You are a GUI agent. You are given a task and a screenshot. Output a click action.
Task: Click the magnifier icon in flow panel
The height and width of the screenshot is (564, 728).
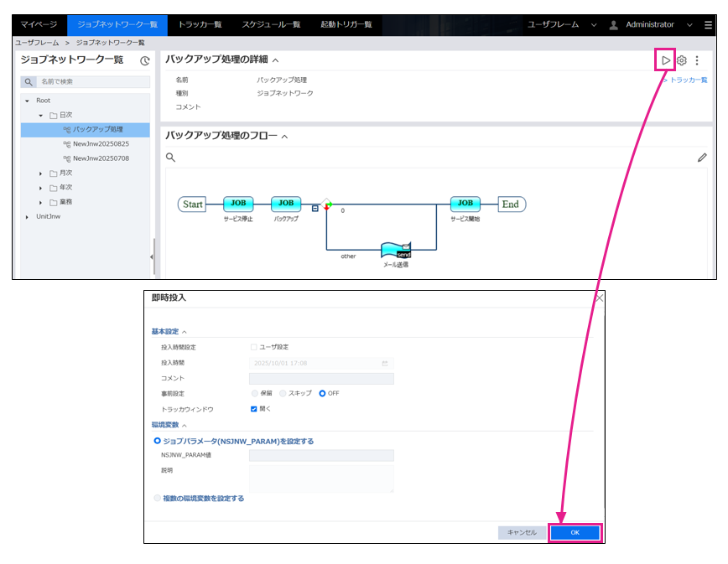coord(170,157)
